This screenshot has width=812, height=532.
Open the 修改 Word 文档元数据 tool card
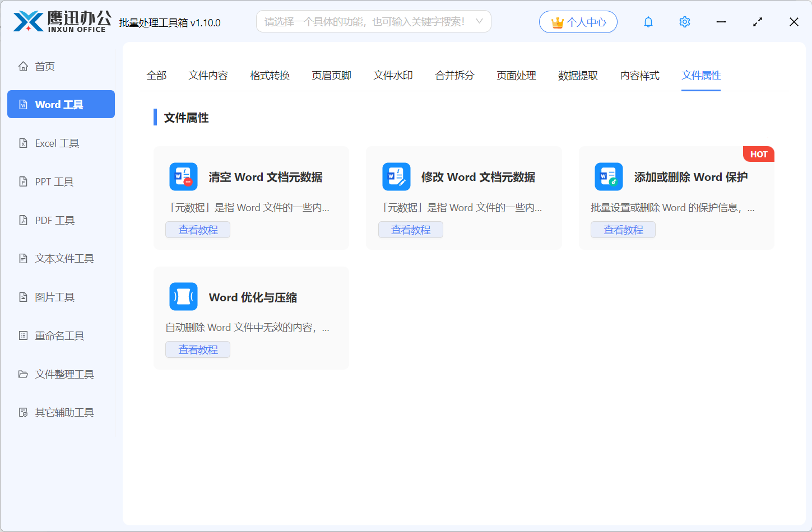coord(463,198)
